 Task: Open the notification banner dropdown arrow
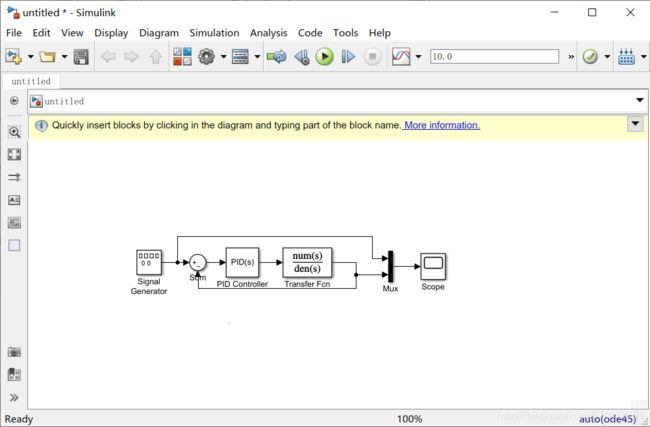coord(635,123)
